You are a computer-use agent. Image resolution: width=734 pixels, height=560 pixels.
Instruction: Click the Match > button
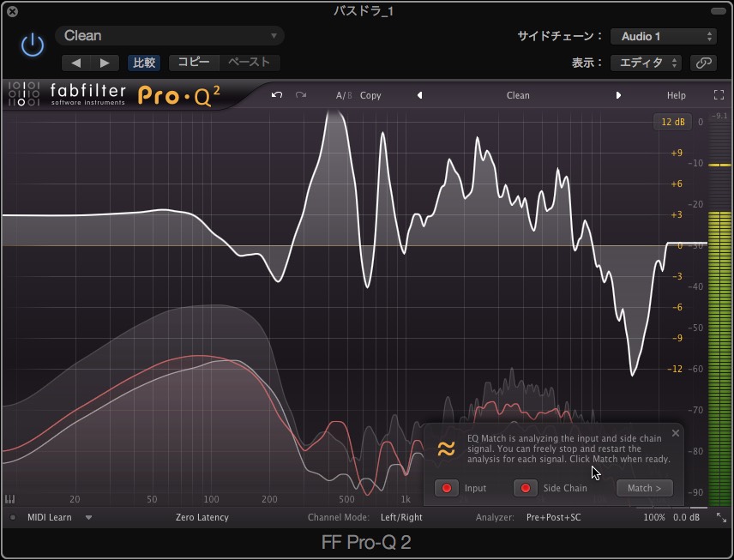coord(645,488)
